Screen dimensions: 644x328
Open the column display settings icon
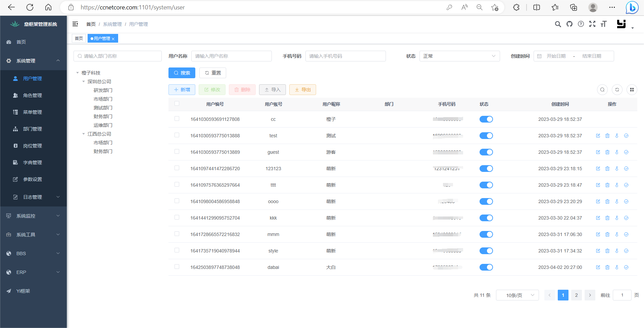(632, 90)
